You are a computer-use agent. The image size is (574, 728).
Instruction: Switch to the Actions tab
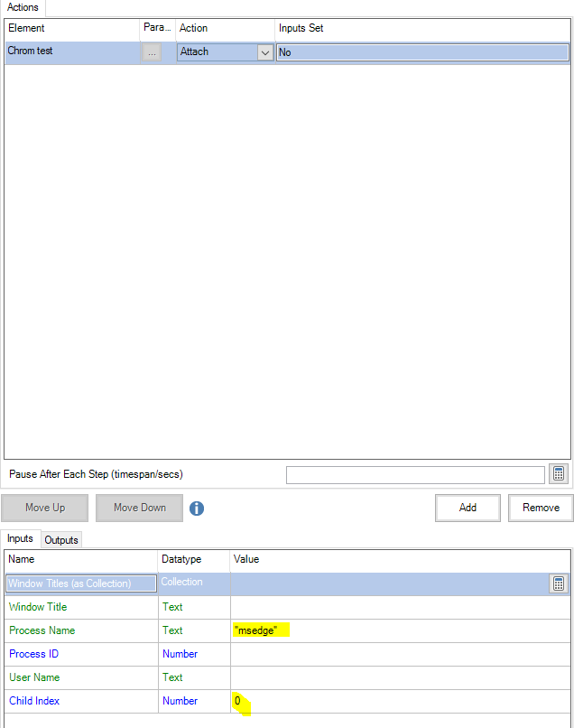(23, 7)
